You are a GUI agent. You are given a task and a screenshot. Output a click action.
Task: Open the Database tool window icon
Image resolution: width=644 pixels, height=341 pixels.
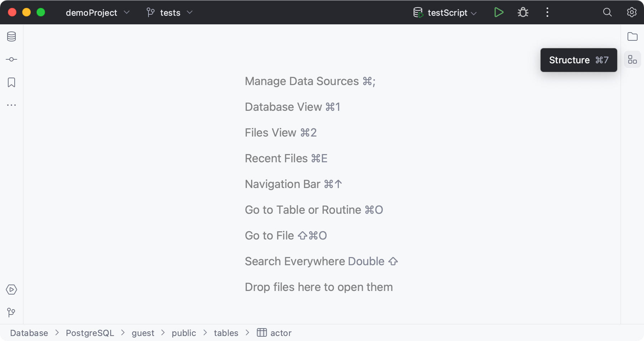[11, 36]
